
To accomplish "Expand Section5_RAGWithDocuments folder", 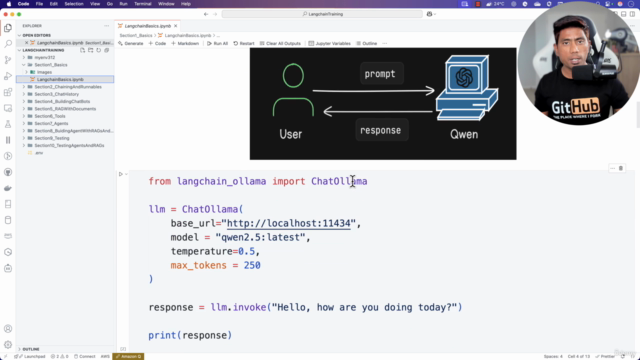I will [24, 109].
